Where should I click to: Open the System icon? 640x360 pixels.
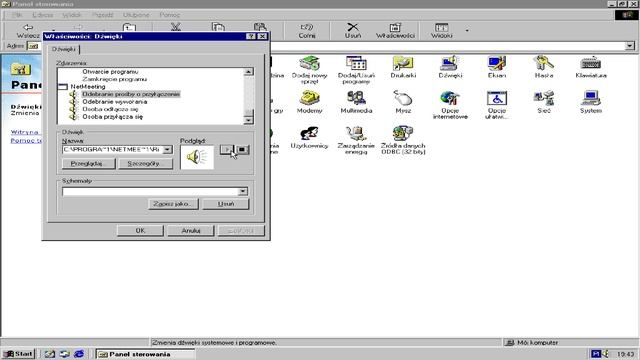(591, 102)
